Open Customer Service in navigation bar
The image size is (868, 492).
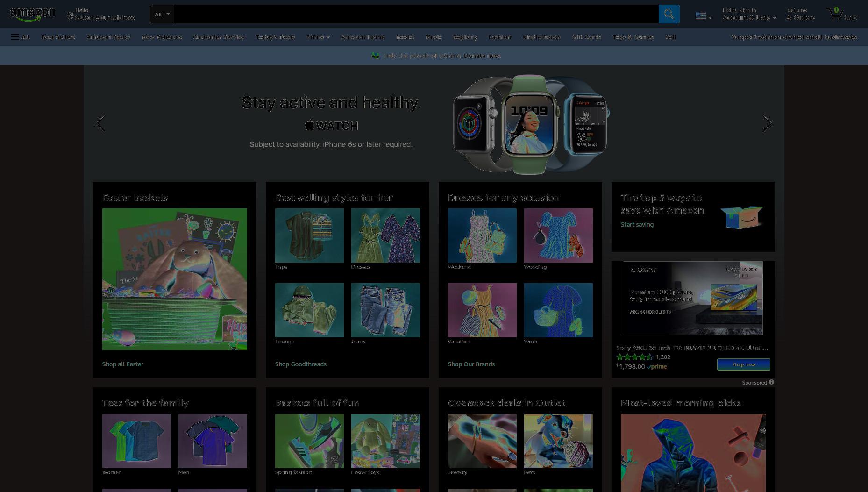point(219,37)
